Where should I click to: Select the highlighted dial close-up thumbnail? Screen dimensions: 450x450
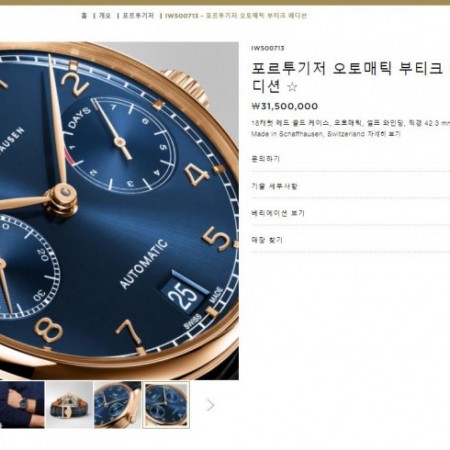(x=166, y=405)
